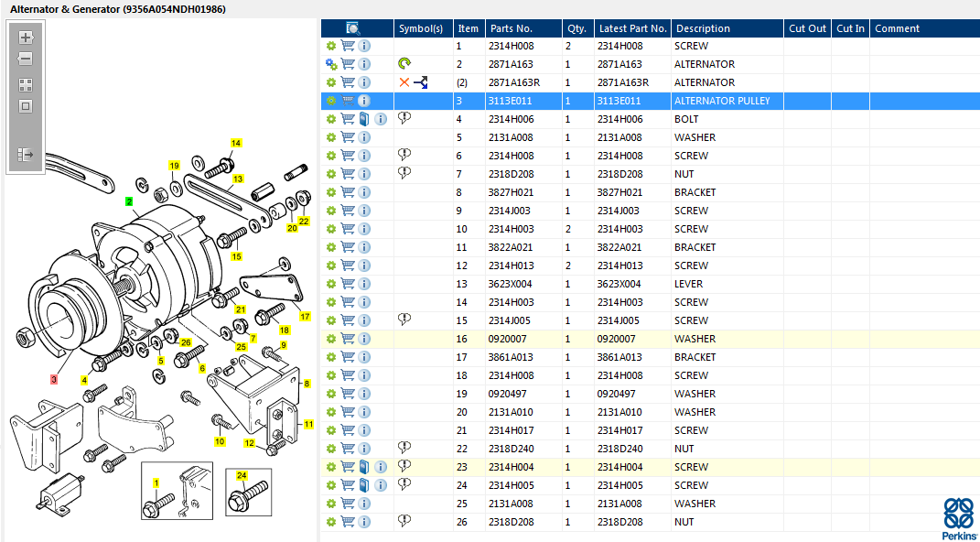Click callout 11 bracket label in diagram

(x=308, y=424)
